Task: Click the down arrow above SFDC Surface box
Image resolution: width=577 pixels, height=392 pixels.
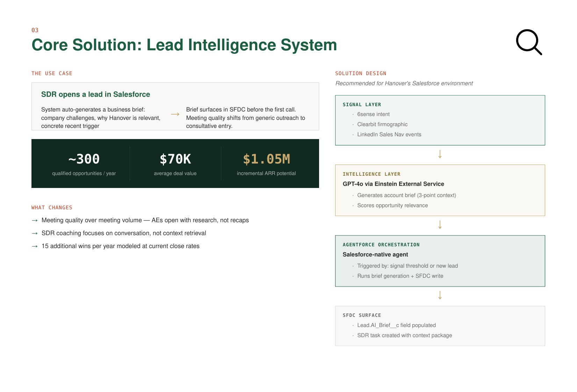Action: coord(440,295)
